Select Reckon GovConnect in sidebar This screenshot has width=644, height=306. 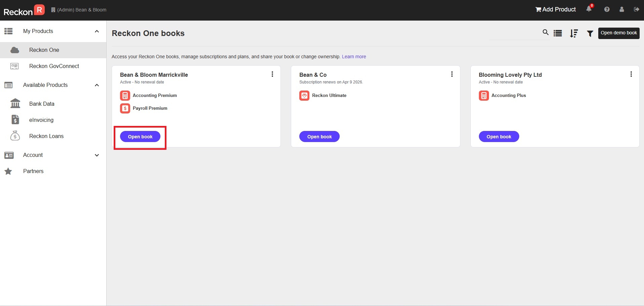(x=53, y=66)
